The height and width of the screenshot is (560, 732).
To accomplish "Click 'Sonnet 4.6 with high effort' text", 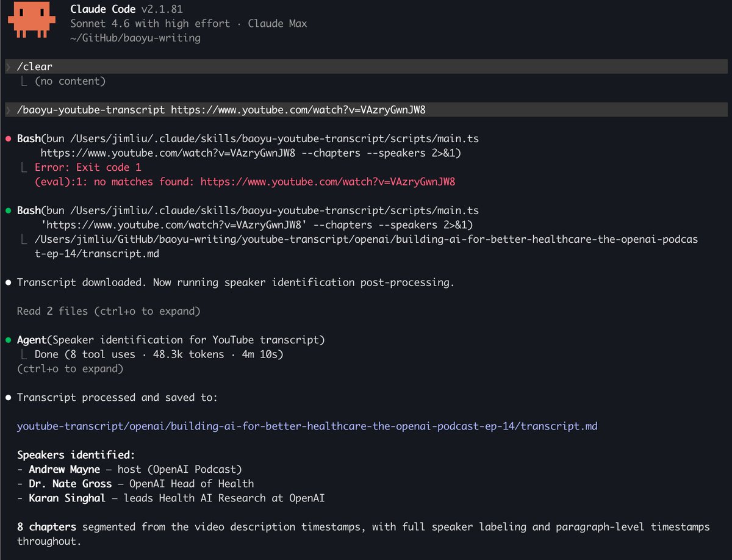I will coord(150,24).
